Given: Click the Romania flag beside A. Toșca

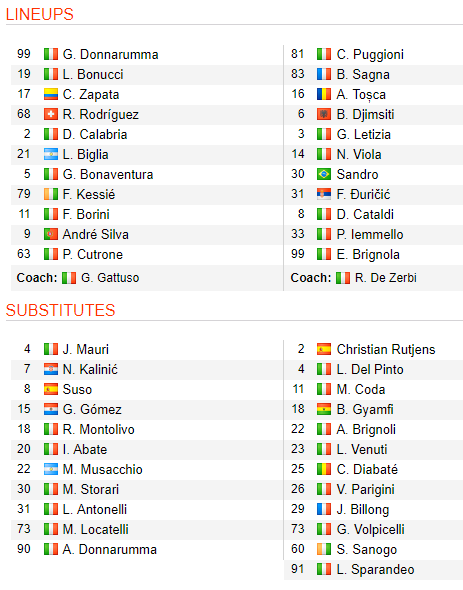Looking at the screenshot, I should 324,94.
